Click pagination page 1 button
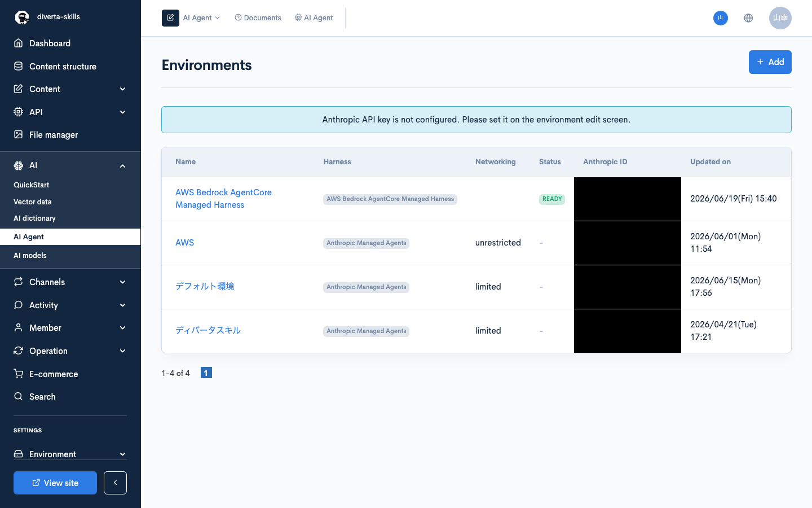 [206, 373]
